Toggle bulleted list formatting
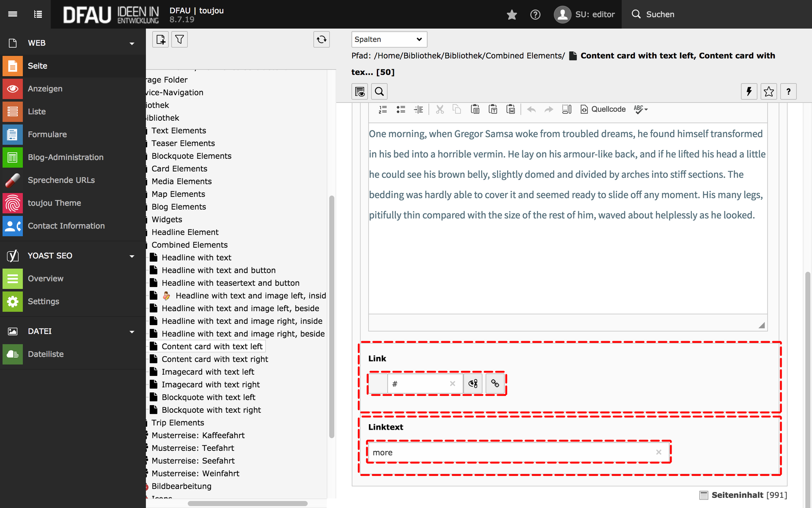812x508 pixels. tap(401, 109)
